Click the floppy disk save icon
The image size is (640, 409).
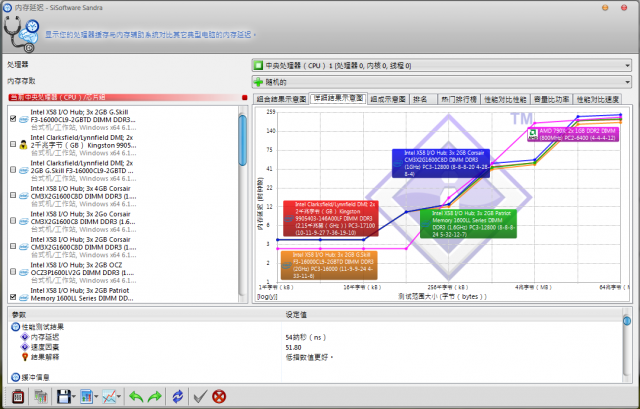[63, 396]
